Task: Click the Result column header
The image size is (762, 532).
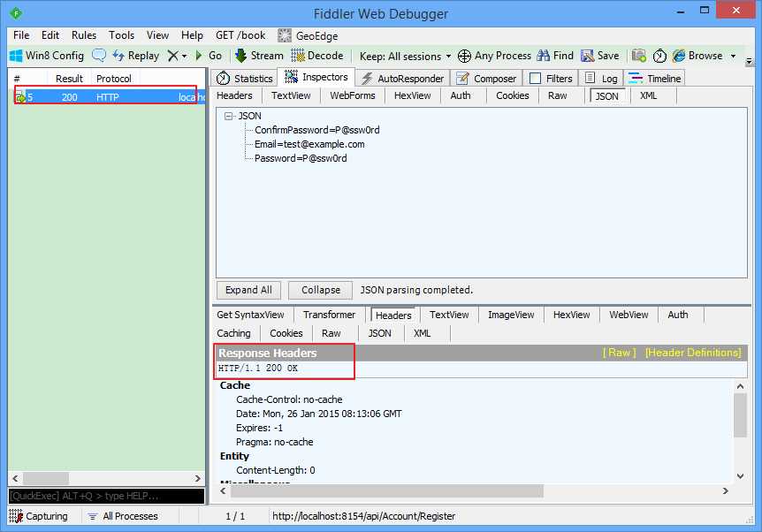Action: [x=69, y=79]
